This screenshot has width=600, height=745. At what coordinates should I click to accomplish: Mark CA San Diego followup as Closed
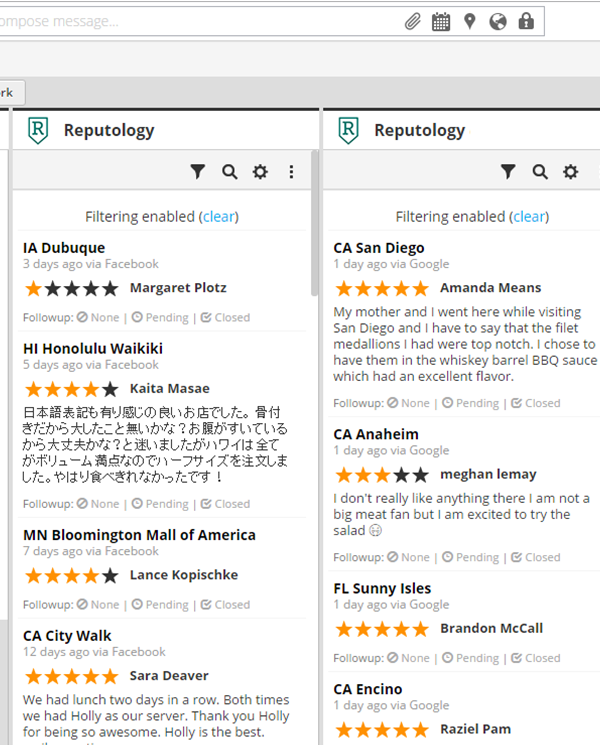coord(535,403)
